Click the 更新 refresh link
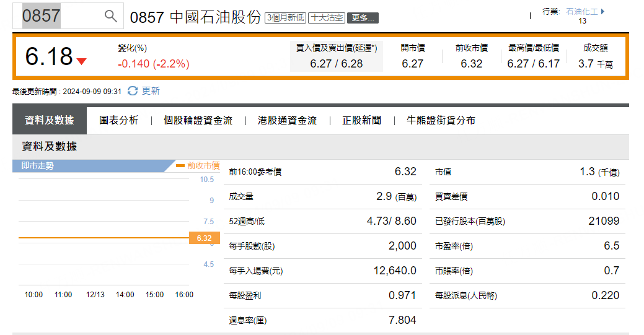 (151, 91)
